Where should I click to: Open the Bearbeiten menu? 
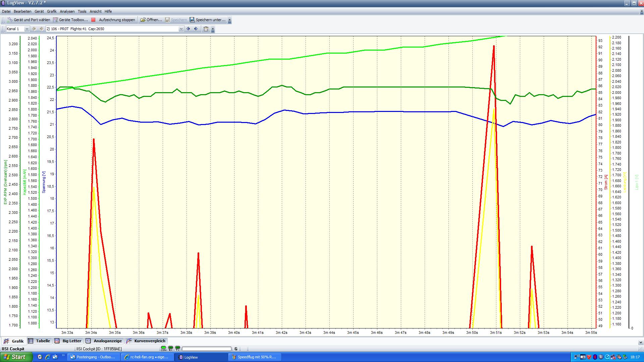coord(22,11)
